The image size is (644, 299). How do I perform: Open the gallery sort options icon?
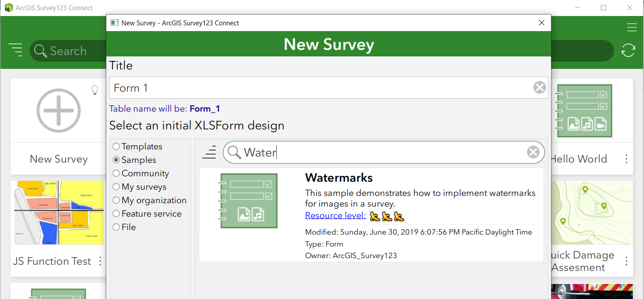16,50
